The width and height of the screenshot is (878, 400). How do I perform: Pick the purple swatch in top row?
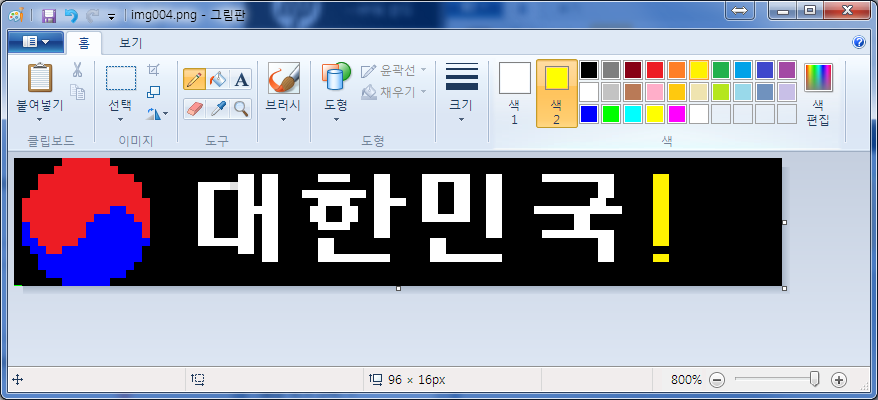787,70
